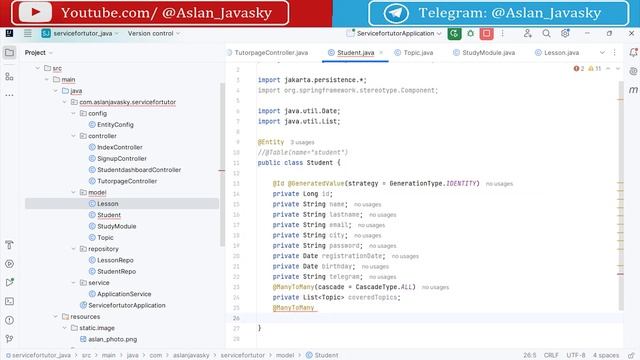Open Project view selector dropdown
This screenshot has height=360, width=640.
coord(39,53)
